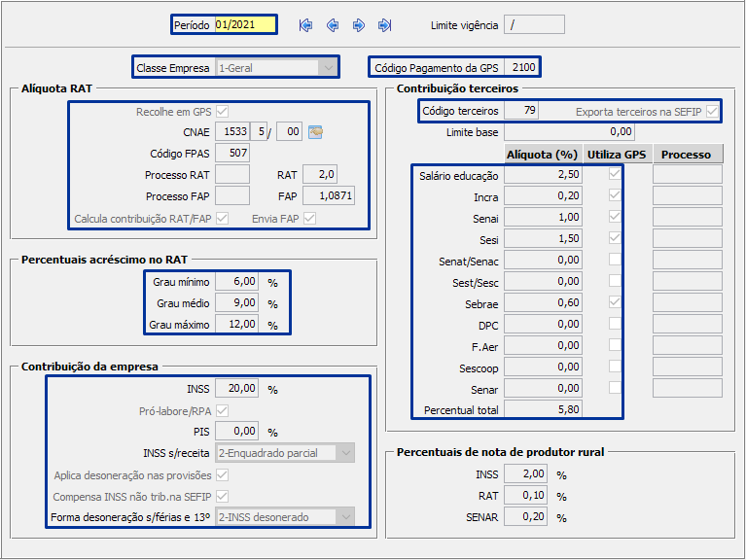
Task: Toggle Senat/Senac Utiliza GPS checkbox
Action: tap(614, 260)
